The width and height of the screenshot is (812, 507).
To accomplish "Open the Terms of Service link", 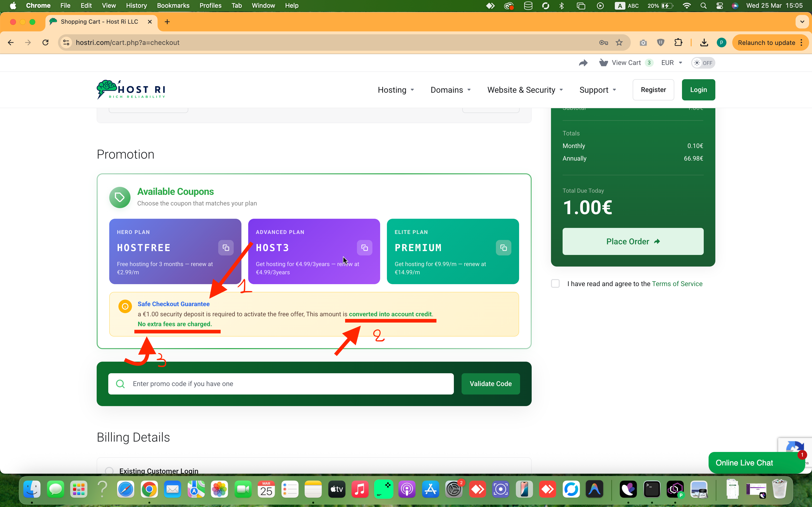I will tap(677, 284).
